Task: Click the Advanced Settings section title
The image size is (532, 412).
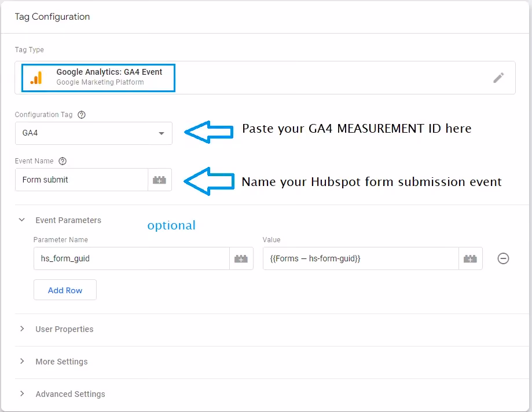Action: pyautogui.click(x=71, y=394)
